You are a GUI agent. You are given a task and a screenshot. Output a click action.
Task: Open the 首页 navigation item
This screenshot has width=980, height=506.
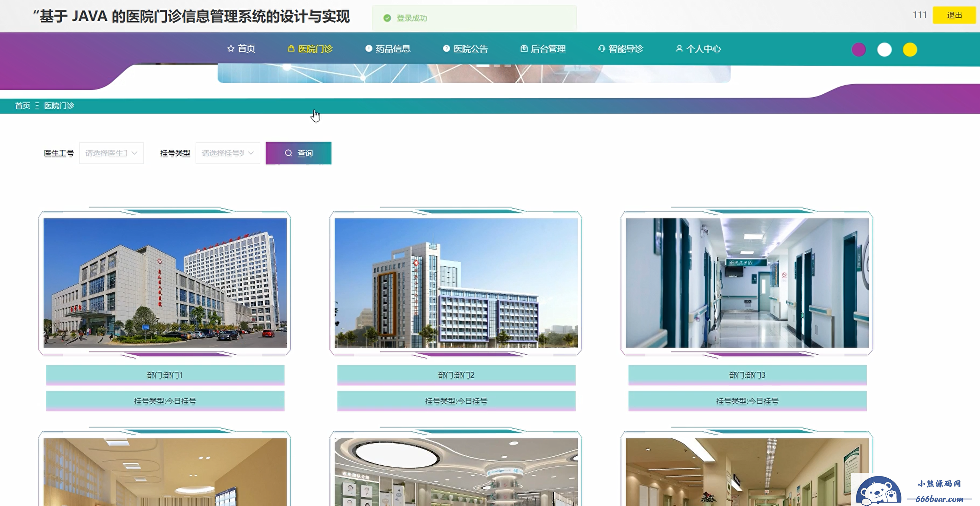241,49
